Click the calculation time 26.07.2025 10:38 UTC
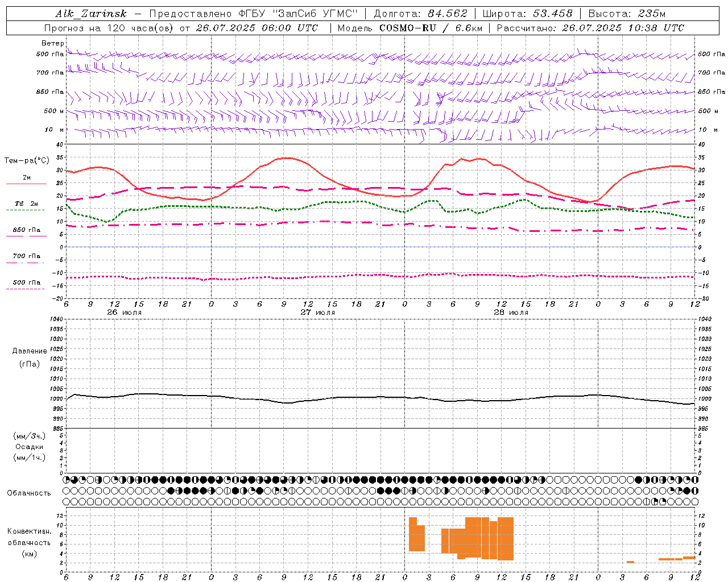728x582 pixels. (x=623, y=28)
